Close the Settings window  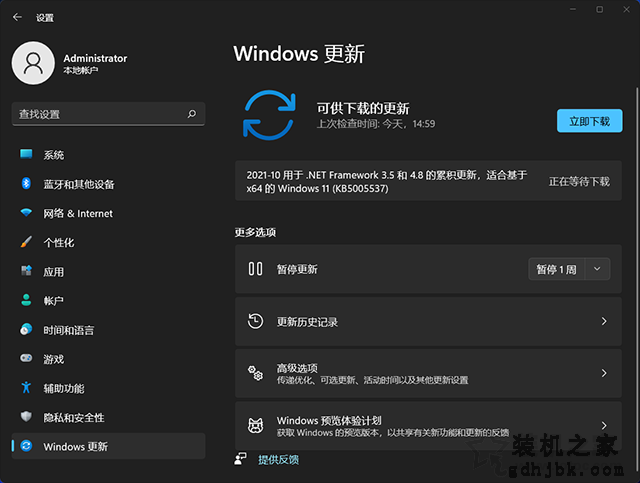tap(626, 9)
